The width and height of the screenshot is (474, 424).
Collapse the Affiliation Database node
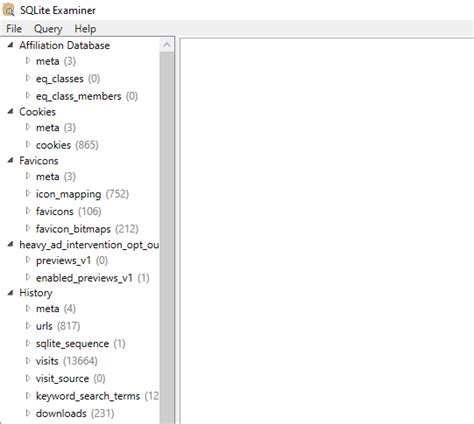[11, 45]
